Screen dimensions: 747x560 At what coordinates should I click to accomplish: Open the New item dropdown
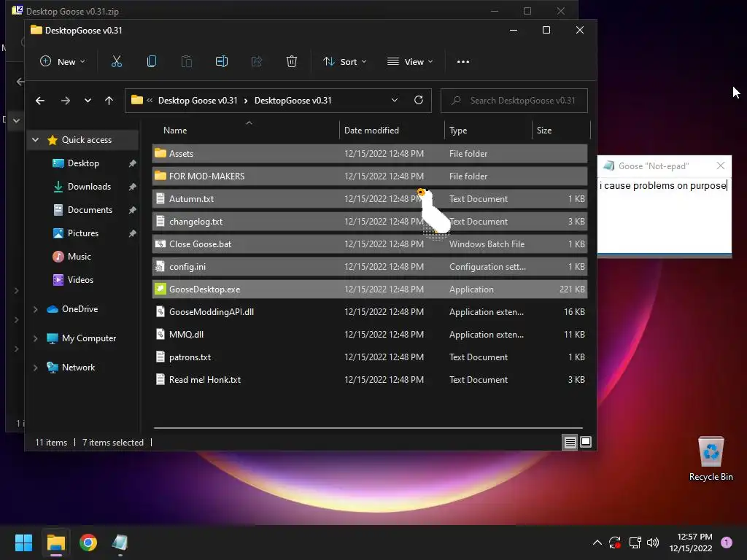click(x=63, y=61)
